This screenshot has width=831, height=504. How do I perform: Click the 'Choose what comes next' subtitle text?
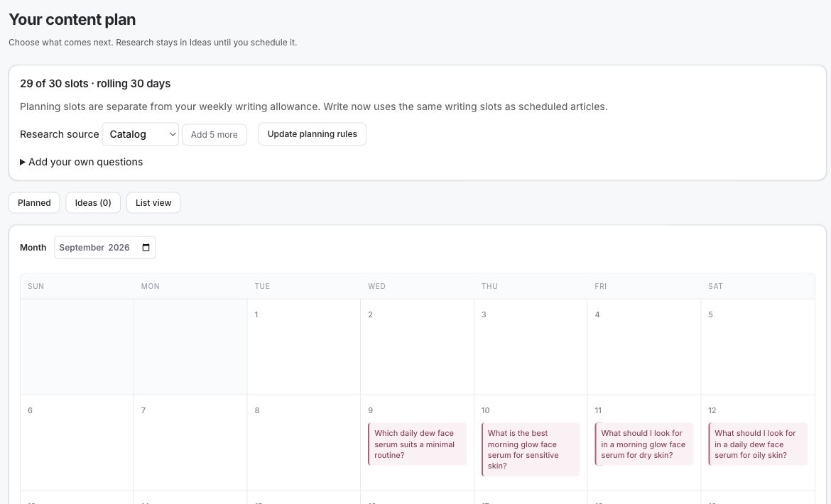tap(153, 43)
